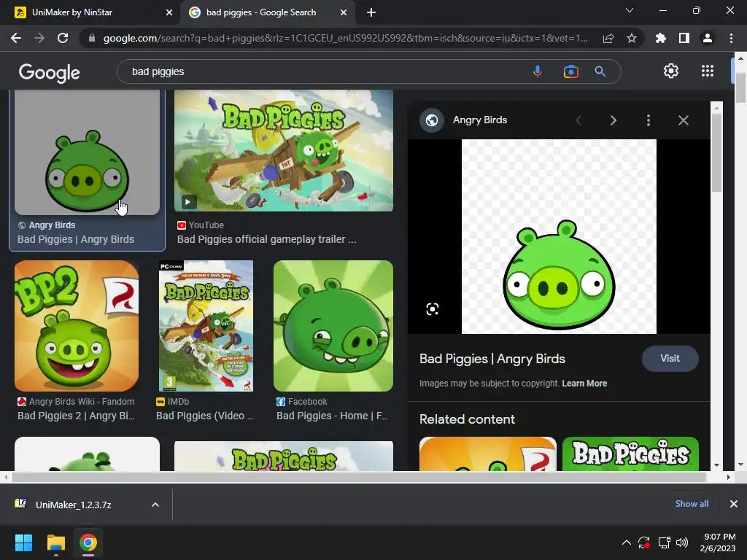Image resolution: width=747 pixels, height=560 pixels.
Task: Search by image with Google Lens camera
Action: pyautogui.click(x=570, y=71)
